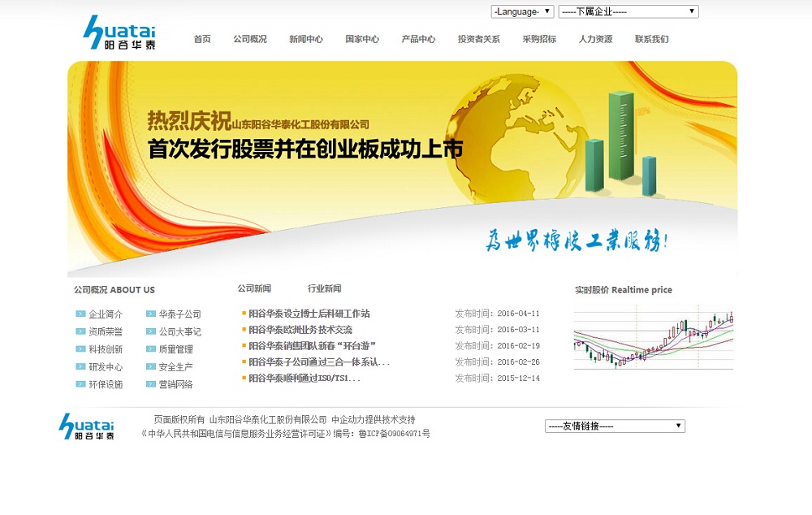Read news 阳谷华泰销售团队新春“环台游”
The width and height of the screenshot is (812, 515).
click(x=313, y=345)
